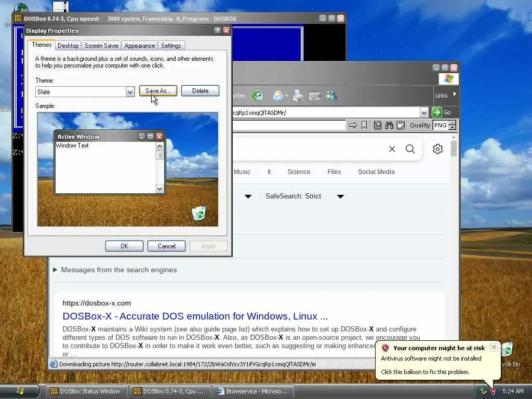Screen dimensions: 532x399
Task: Select the Files search category
Action: [334, 172]
